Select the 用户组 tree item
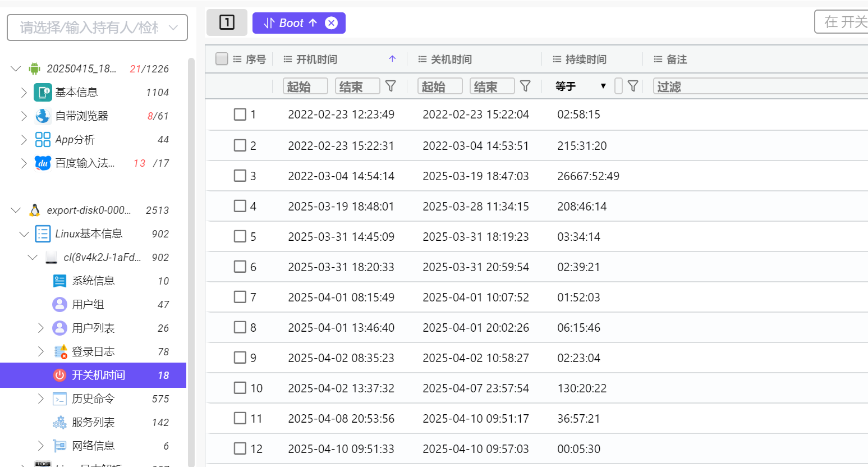Viewport: 868px width, 467px height. pos(93,304)
